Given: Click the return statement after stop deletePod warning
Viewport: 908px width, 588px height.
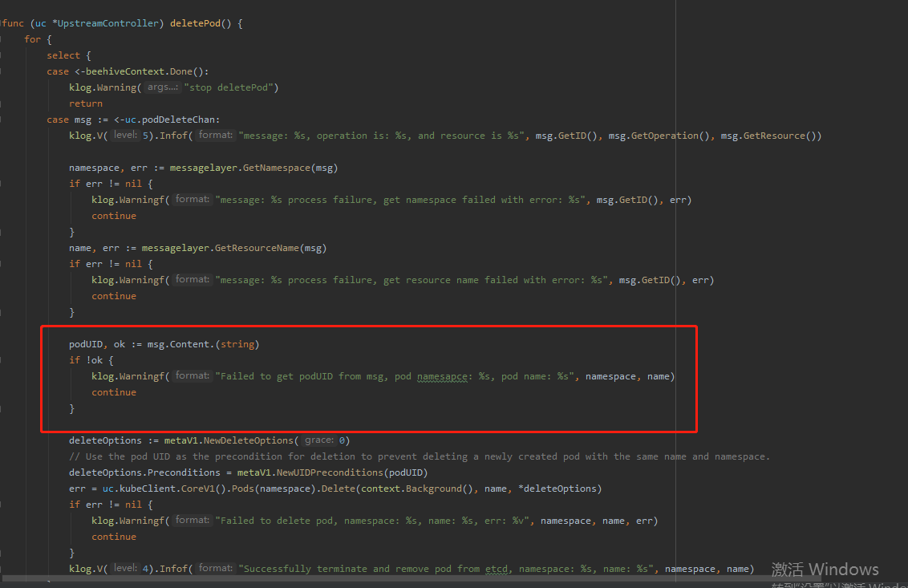Looking at the screenshot, I should [86, 103].
